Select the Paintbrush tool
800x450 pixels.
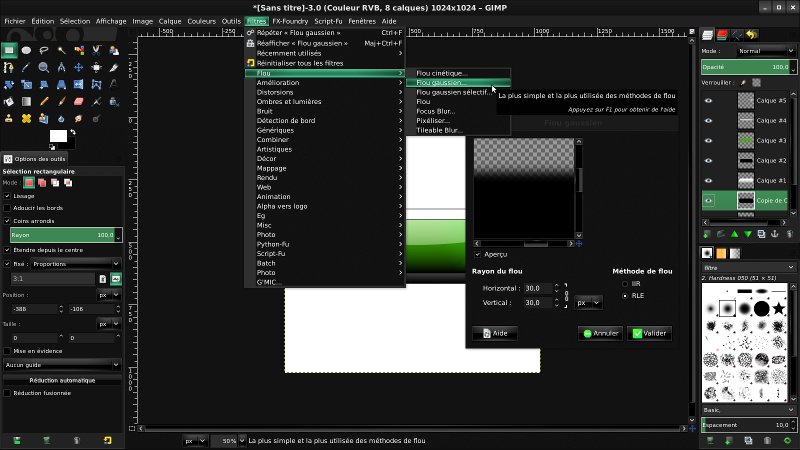(x=61, y=102)
